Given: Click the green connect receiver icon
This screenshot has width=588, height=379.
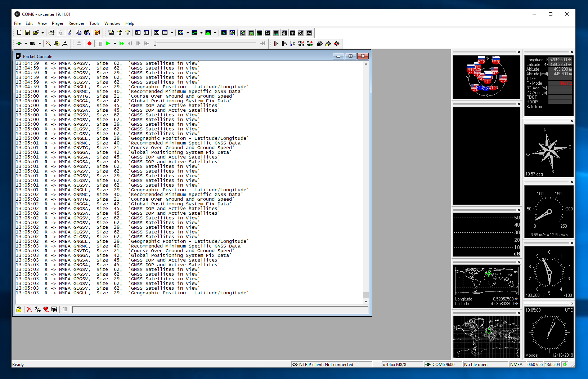Looking at the screenshot, I should 19,44.
